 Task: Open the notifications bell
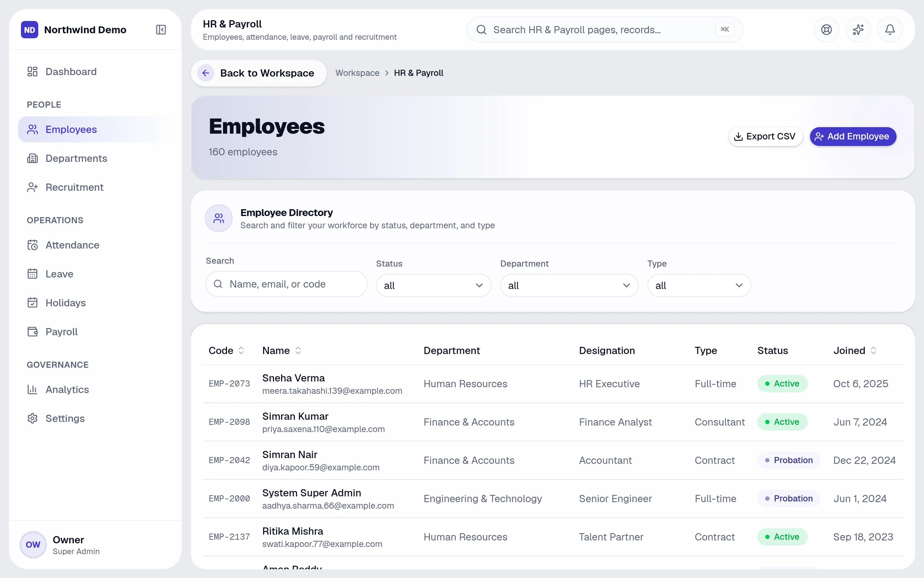tap(890, 29)
